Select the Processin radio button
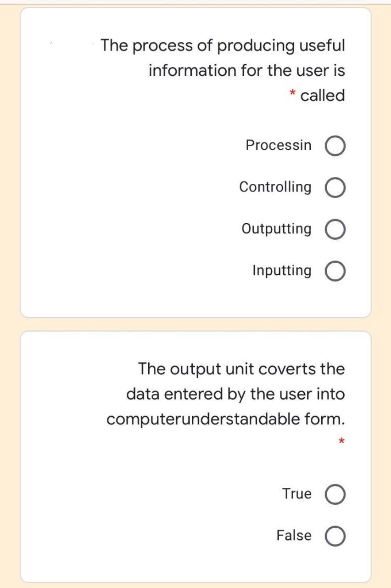This screenshot has width=391, height=588. click(x=334, y=146)
